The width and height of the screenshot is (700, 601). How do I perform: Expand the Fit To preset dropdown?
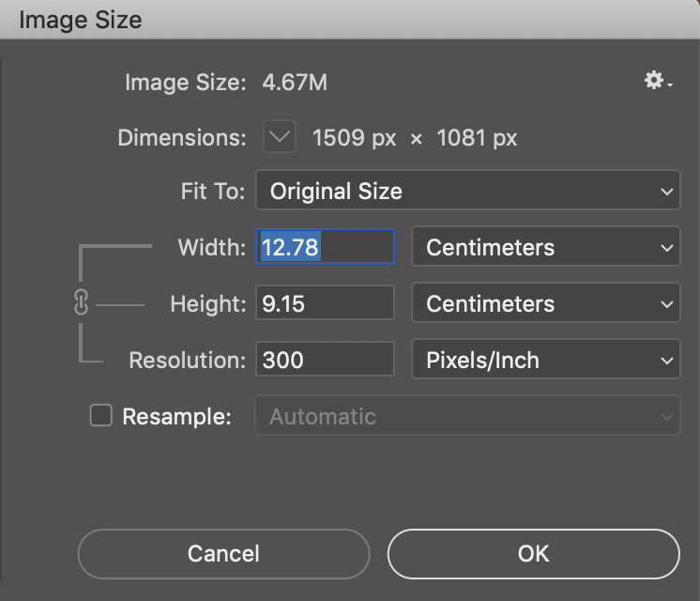click(x=467, y=192)
